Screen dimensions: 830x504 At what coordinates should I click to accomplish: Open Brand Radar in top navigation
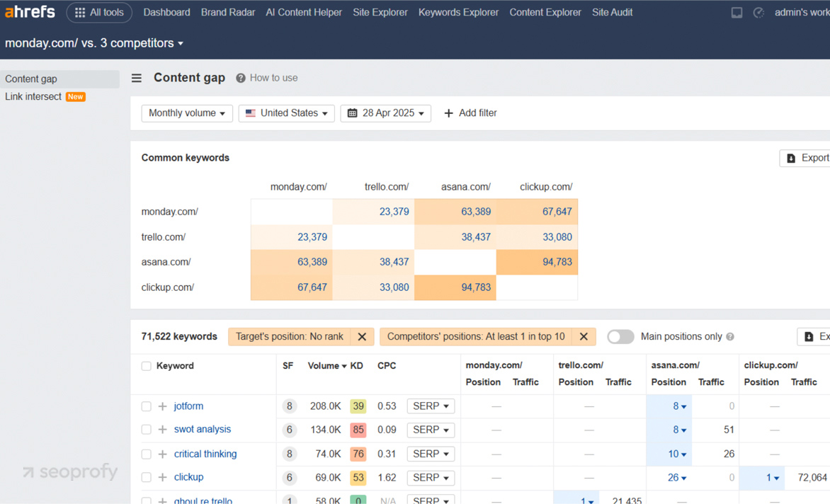228,12
